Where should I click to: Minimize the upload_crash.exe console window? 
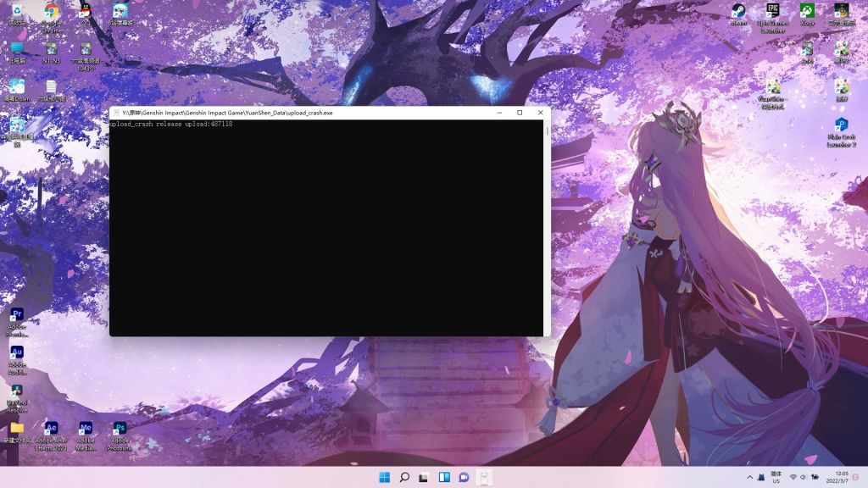(x=499, y=113)
